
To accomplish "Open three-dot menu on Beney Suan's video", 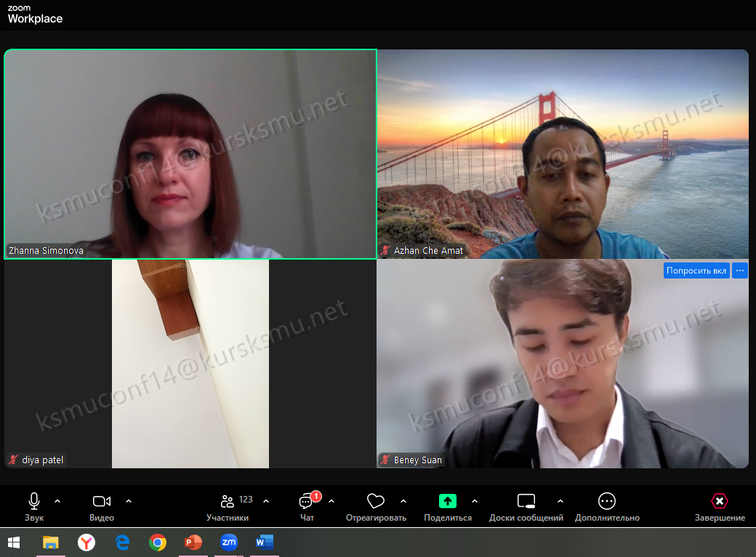I will 740,271.
